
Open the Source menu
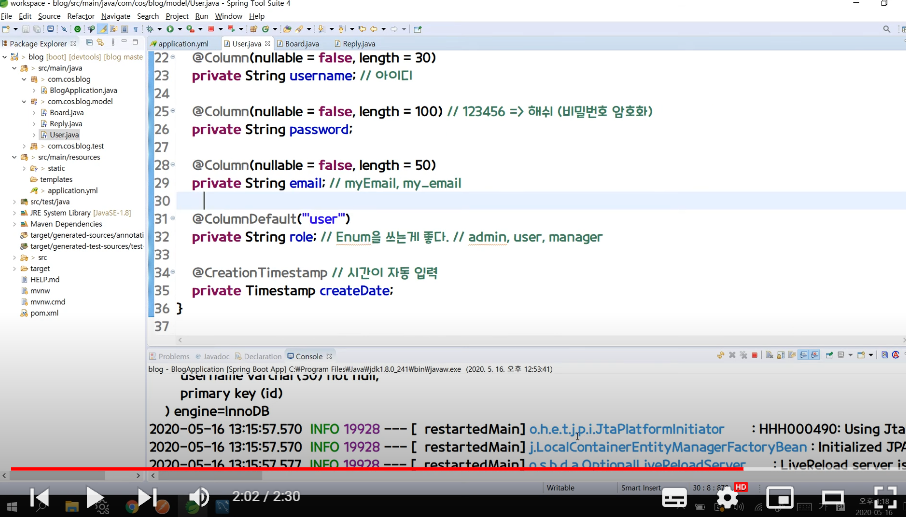[x=49, y=16]
